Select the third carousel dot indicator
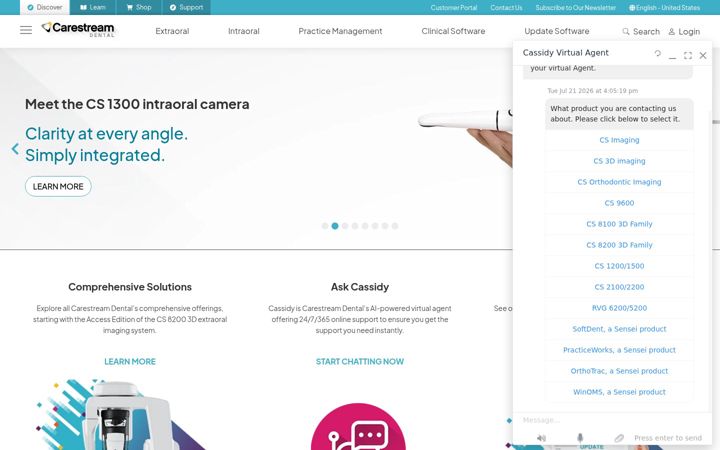720x450 pixels. 345,226
